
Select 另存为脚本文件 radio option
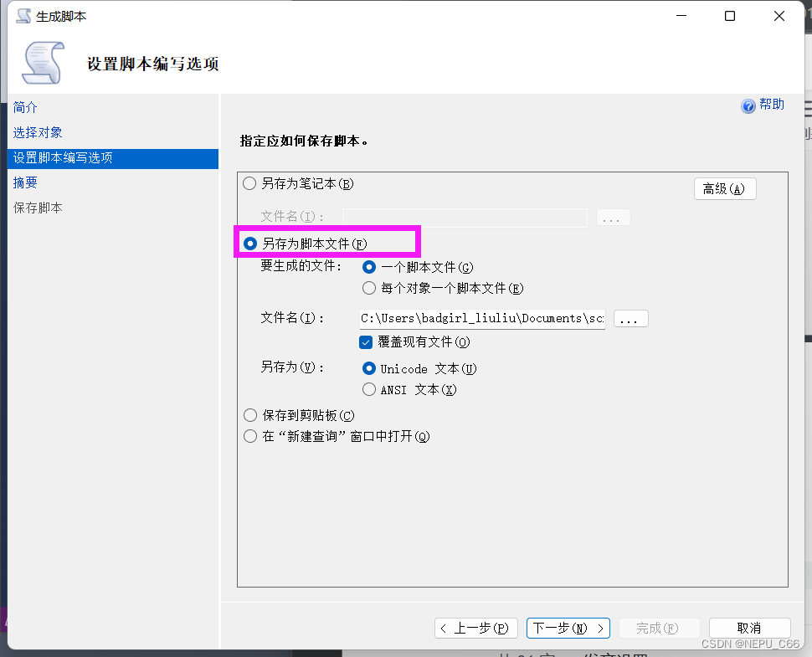pos(250,244)
